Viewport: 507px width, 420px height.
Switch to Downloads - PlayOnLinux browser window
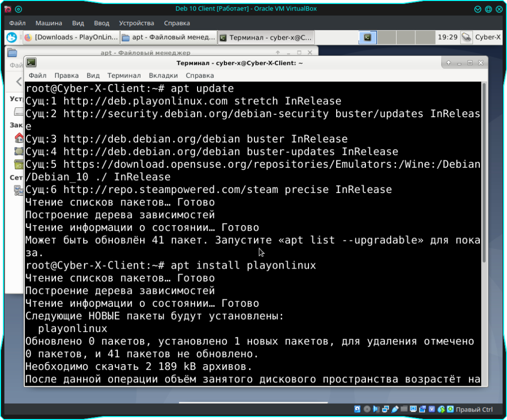[71, 37]
